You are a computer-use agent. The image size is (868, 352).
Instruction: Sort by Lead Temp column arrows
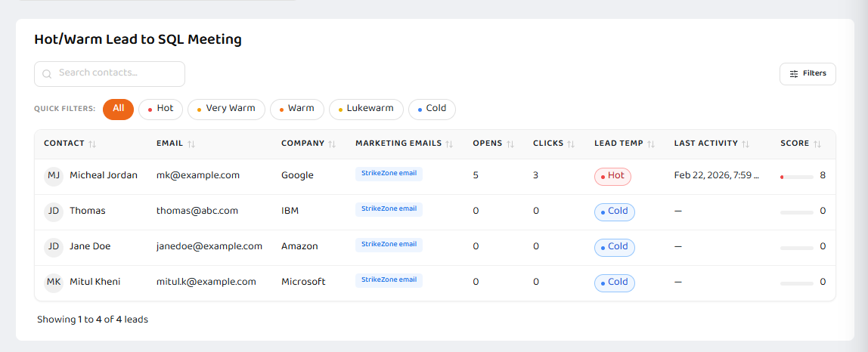click(651, 144)
